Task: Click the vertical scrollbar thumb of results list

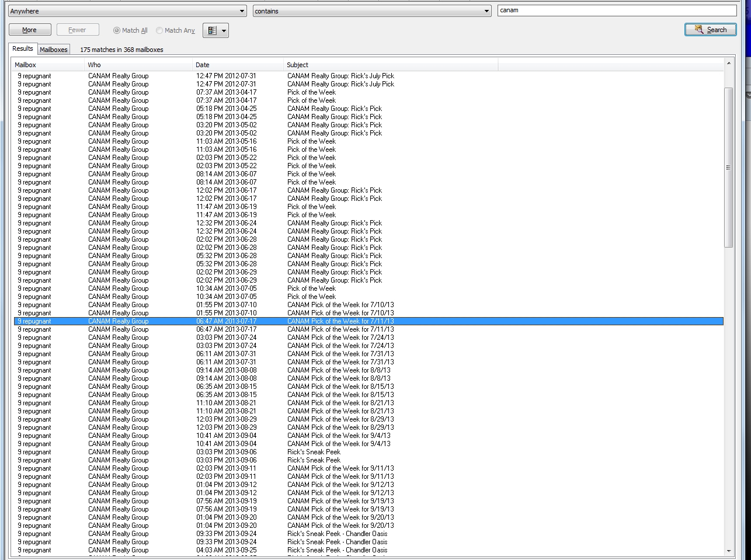Action: tap(728, 168)
